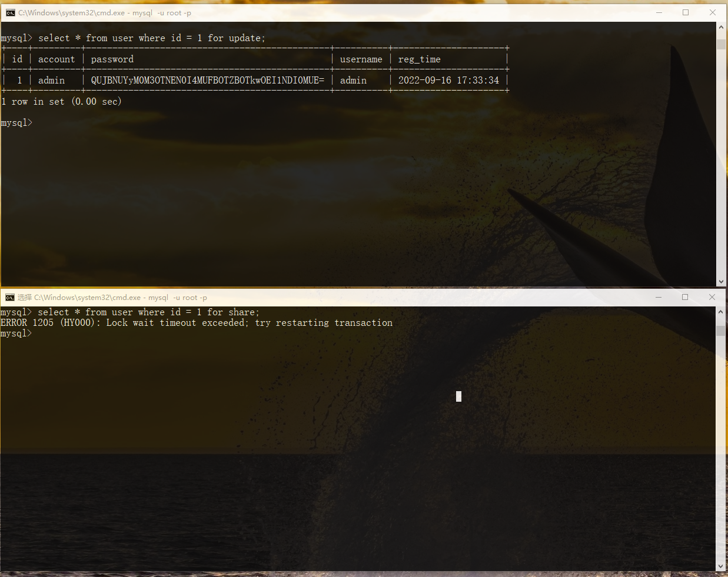Click the bottom cmd window's system icon
Screen dimensions: 728x577
[10, 297]
